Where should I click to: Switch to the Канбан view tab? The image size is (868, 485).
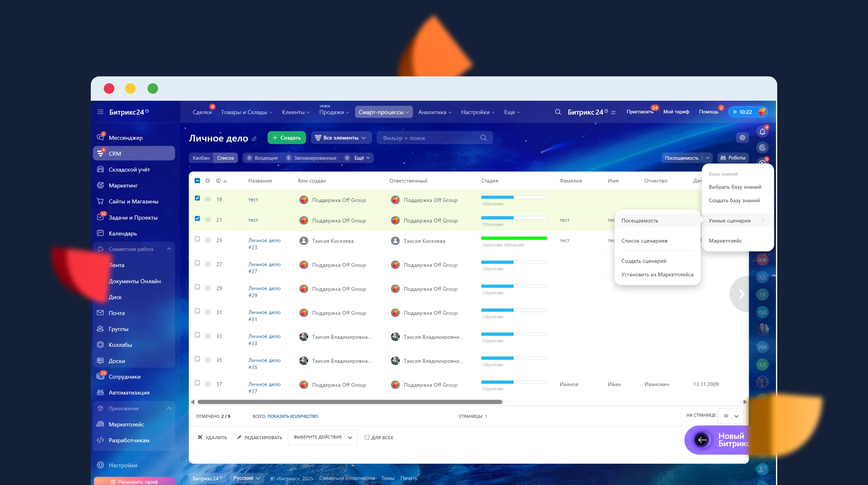(201, 158)
